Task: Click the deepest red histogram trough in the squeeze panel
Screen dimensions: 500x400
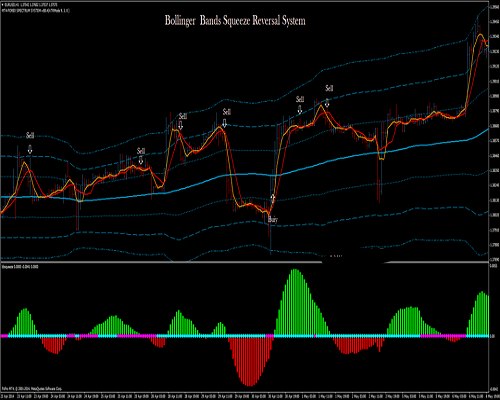Action: [249, 384]
